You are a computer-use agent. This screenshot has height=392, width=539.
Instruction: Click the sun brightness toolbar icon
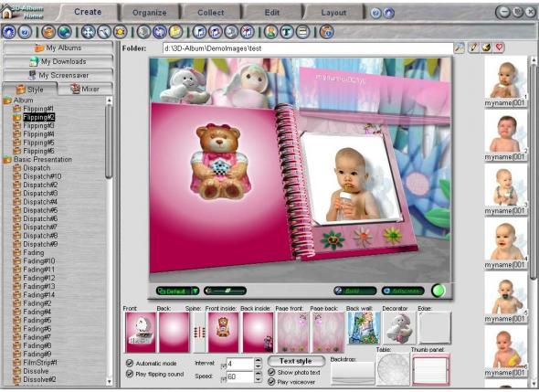coord(120,32)
